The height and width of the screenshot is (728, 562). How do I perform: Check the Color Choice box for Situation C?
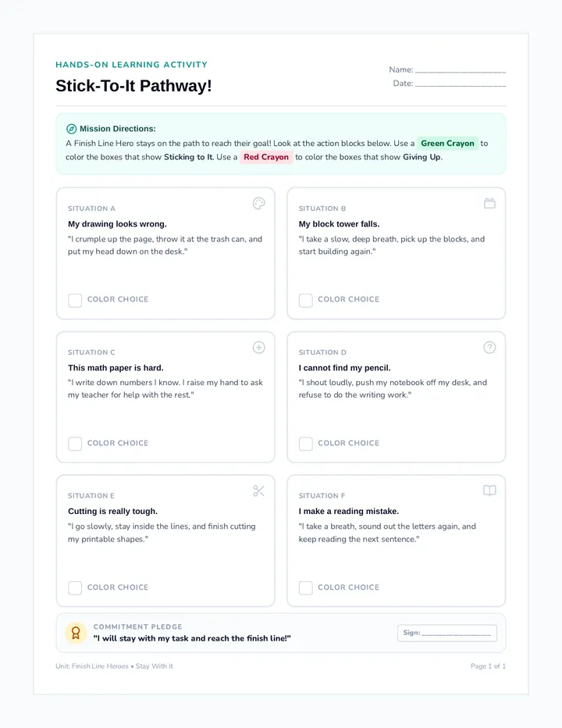75,444
